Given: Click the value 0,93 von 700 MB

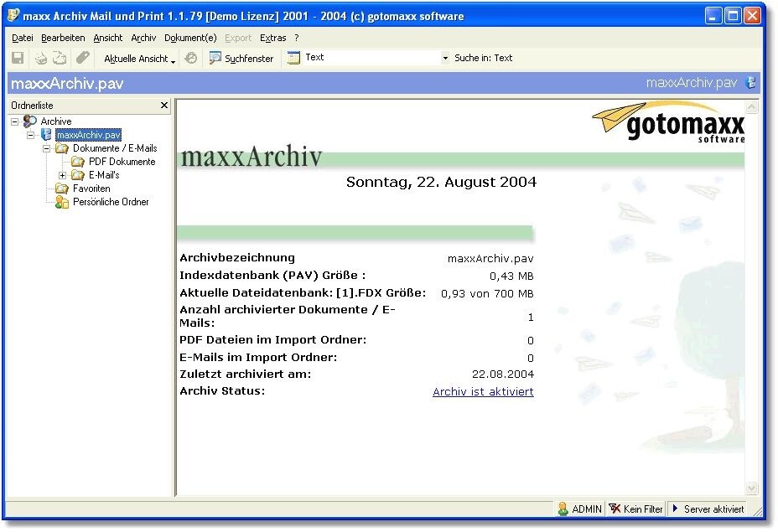Looking at the screenshot, I should pyautogui.click(x=487, y=293).
